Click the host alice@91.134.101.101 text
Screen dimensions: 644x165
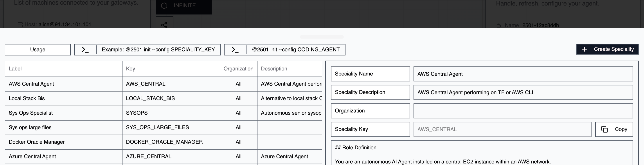[65, 25]
